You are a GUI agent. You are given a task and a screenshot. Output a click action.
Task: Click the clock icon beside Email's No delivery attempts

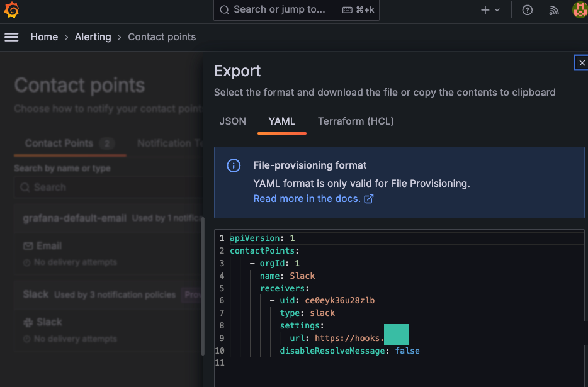(x=26, y=262)
